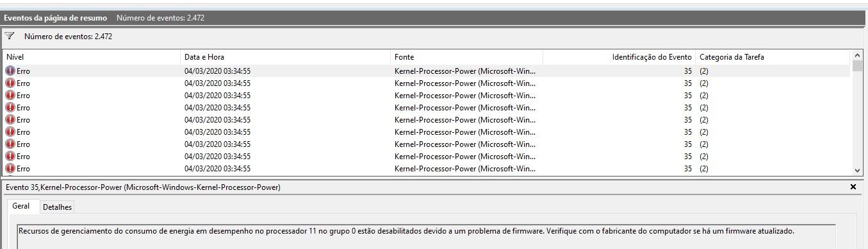The height and width of the screenshot is (249, 868).
Task: Click the event list scroll up arrow
Action: [x=858, y=56]
